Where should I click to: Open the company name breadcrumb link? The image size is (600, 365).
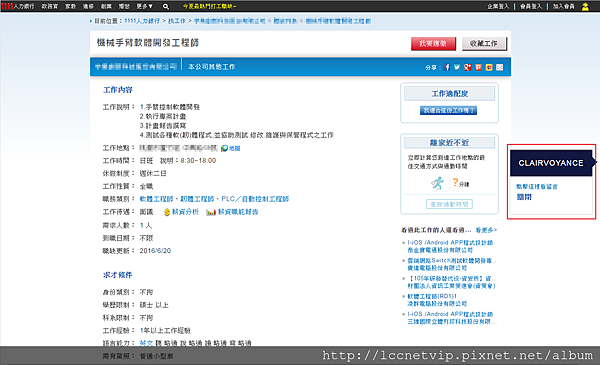(x=230, y=21)
